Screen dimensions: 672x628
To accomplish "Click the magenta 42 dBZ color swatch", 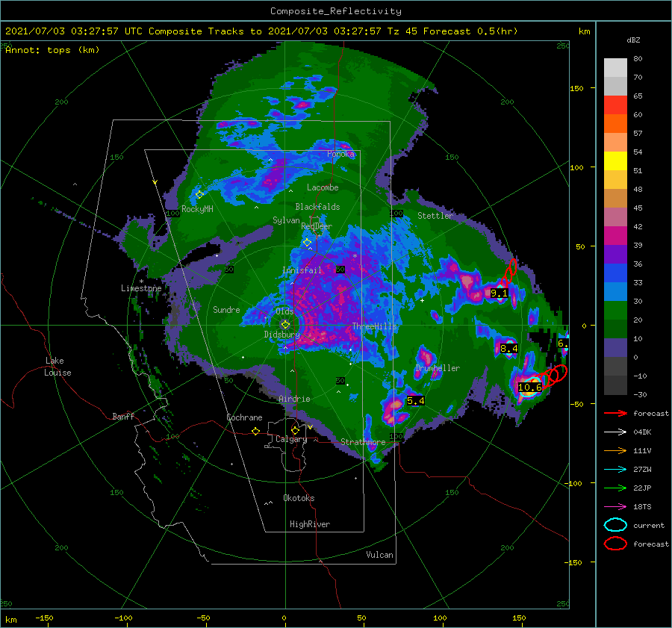I will point(615,235).
